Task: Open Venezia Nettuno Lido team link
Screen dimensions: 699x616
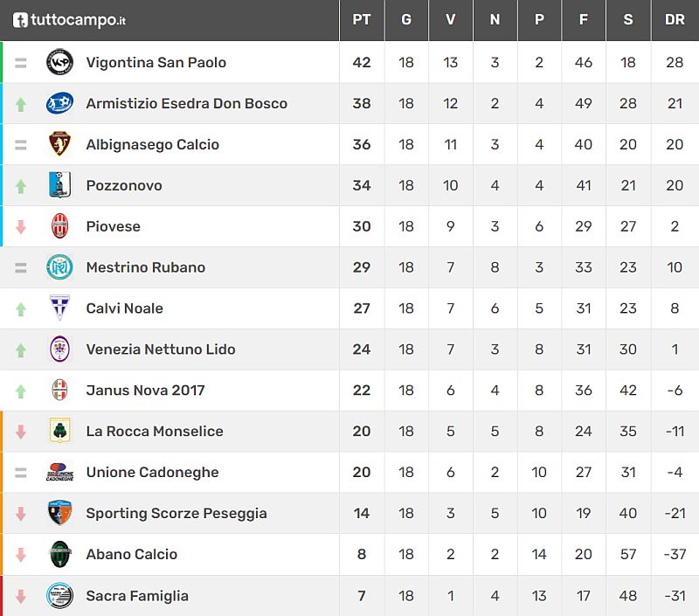Action: (160, 350)
